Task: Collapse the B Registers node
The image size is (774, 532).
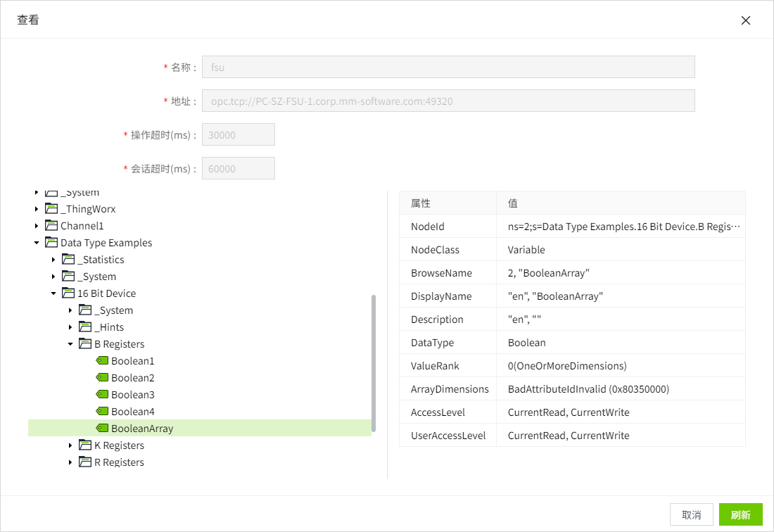Action: [70, 344]
